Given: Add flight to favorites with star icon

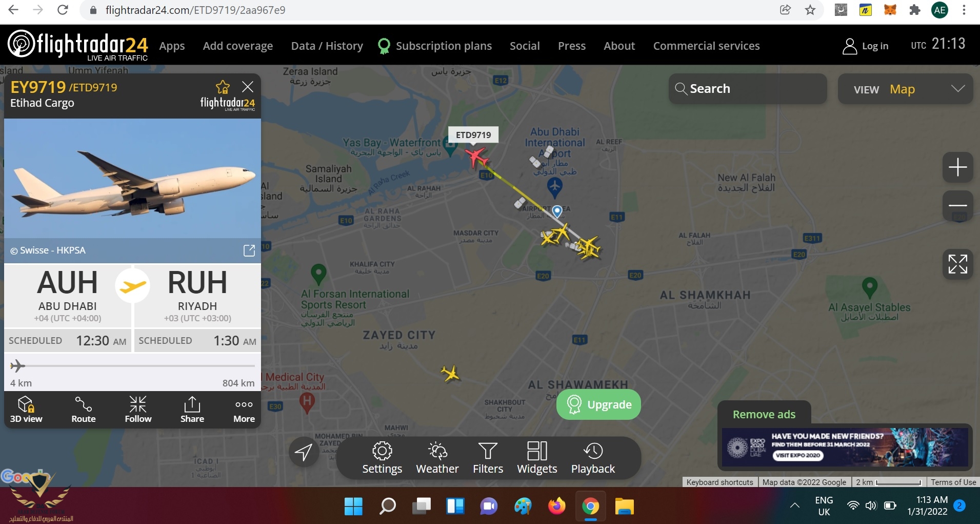Looking at the screenshot, I should tap(223, 87).
